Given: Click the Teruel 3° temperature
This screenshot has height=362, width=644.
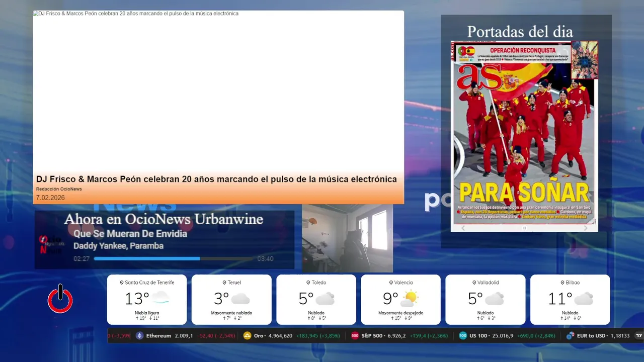Looking at the screenshot, I should [221, 299].
